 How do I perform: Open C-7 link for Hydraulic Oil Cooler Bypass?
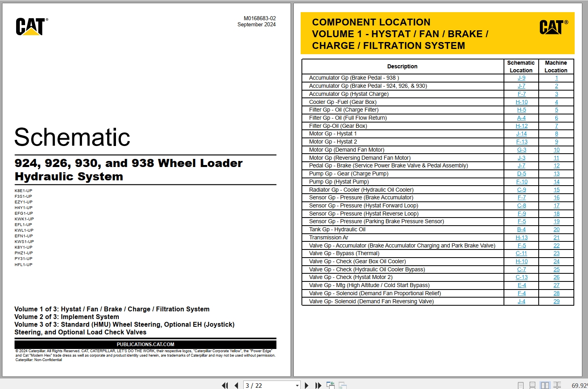522,269
